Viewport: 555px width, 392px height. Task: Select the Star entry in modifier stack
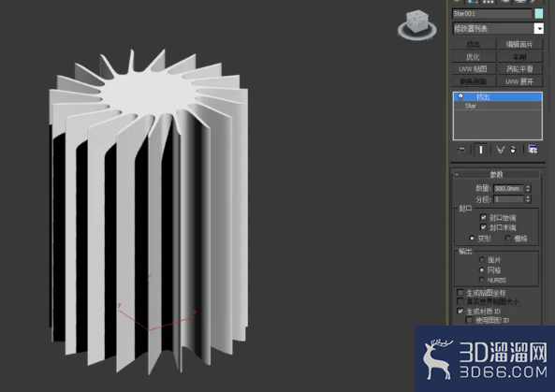[498, 106]
